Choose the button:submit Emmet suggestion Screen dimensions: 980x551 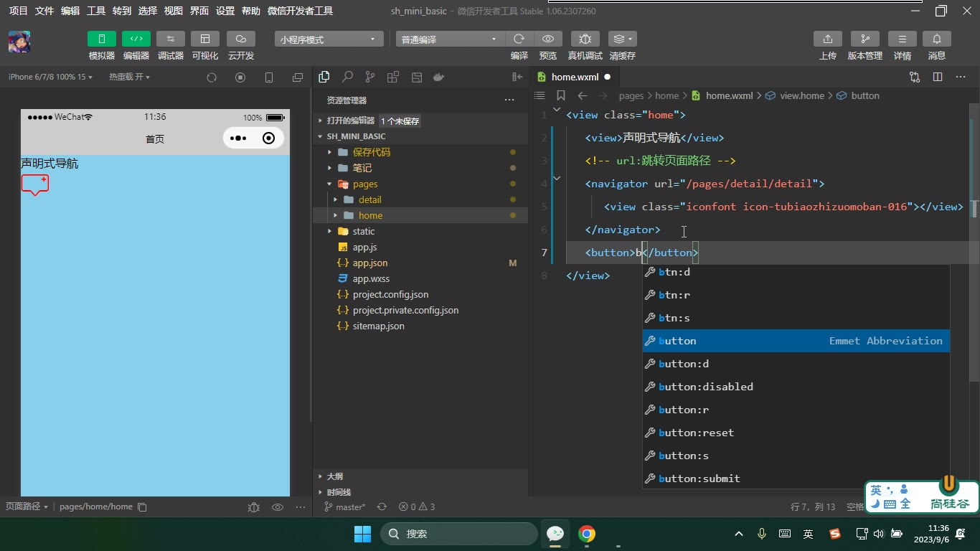coord(796,479)
